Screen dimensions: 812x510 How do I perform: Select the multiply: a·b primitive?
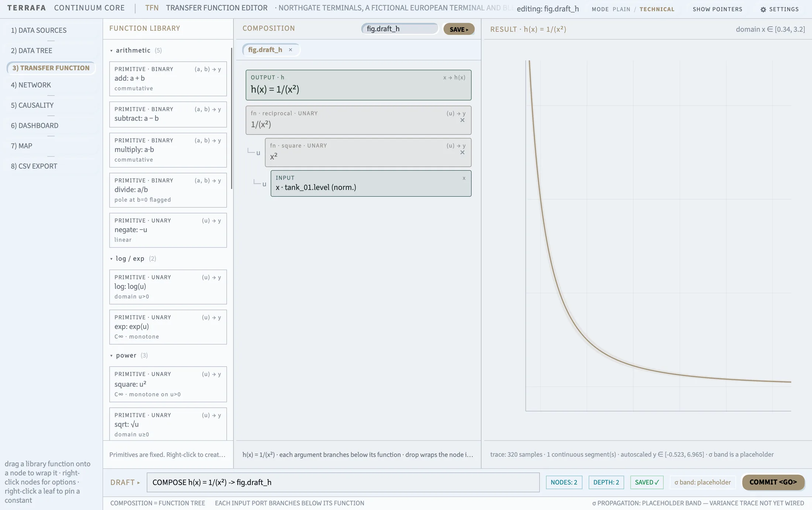(168, 150)
